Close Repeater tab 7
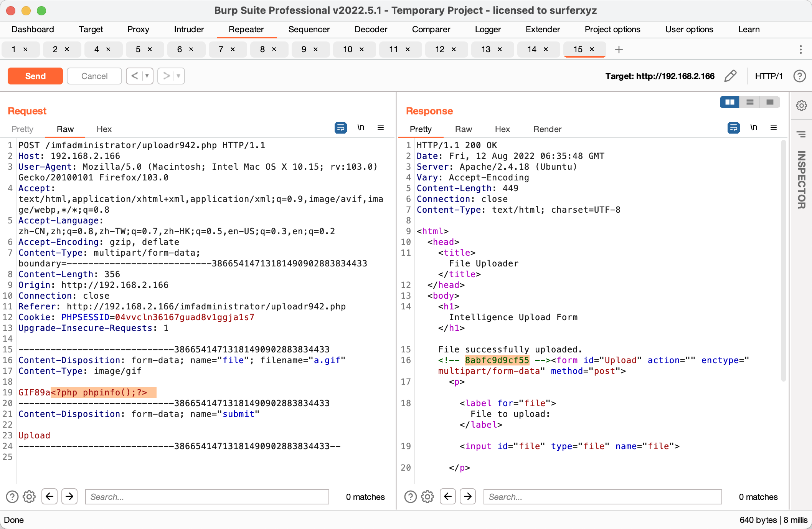 pos(233,50)
